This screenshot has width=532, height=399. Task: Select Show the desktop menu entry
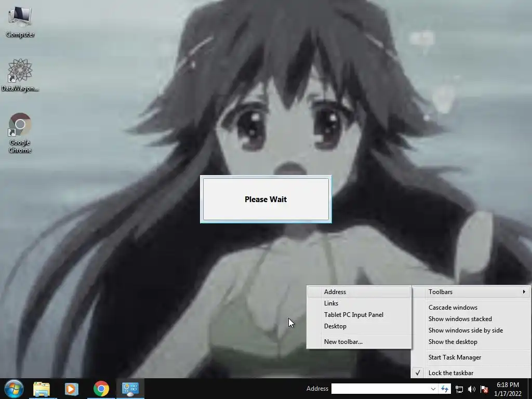[471, 342]
